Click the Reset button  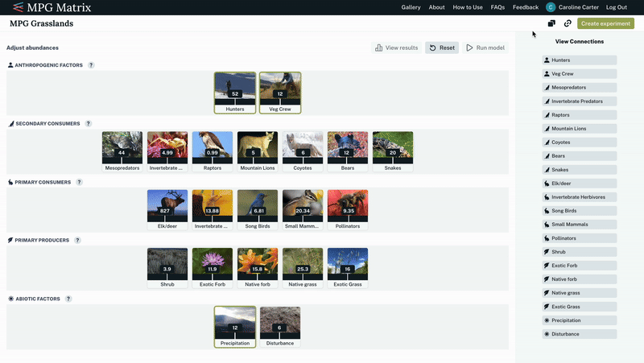coord(442,47)
